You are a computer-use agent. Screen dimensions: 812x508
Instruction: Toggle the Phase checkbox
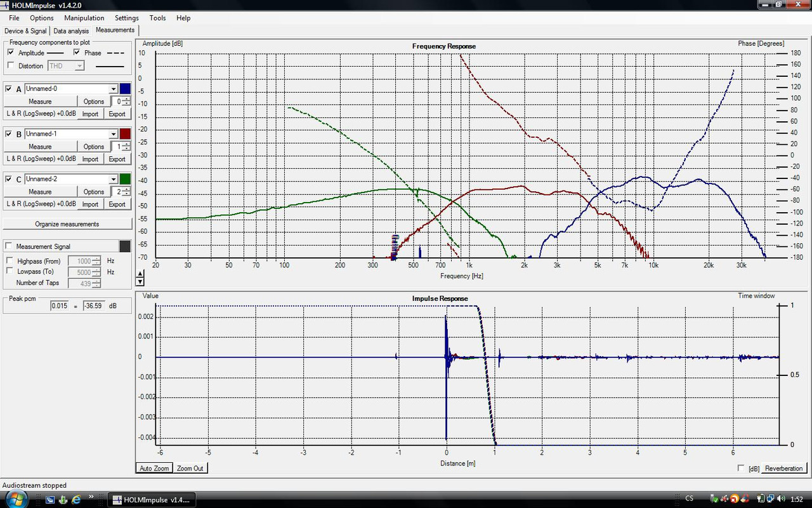[77, 53]
